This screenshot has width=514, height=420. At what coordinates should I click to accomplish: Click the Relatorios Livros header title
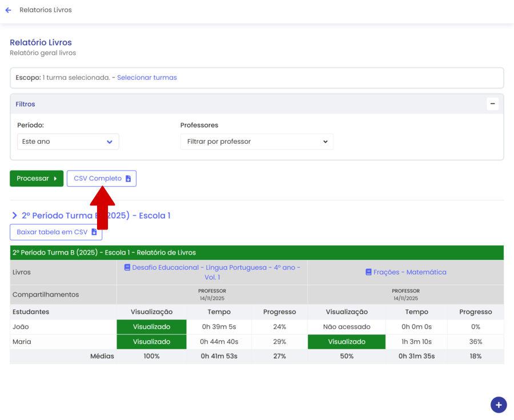pyautogui.click(x=46, y=10)
